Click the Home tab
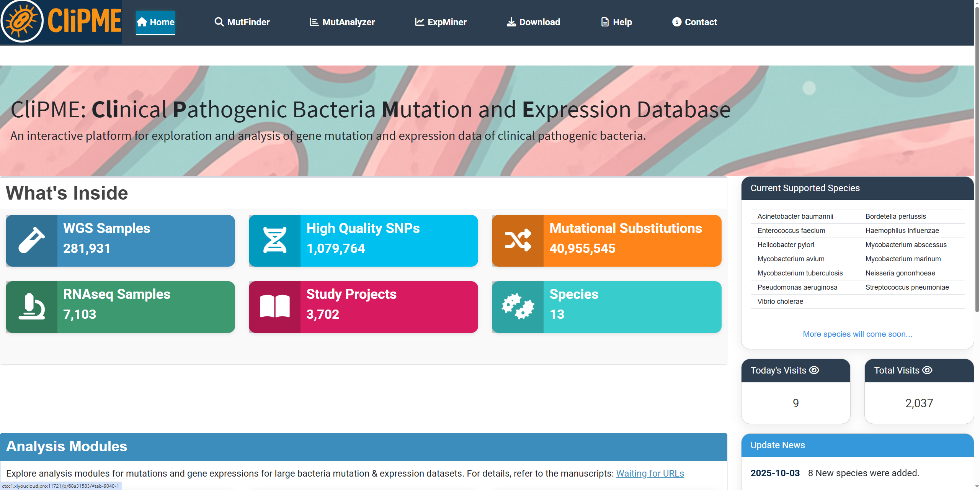980x490 pixels. [x=155, y=22]
